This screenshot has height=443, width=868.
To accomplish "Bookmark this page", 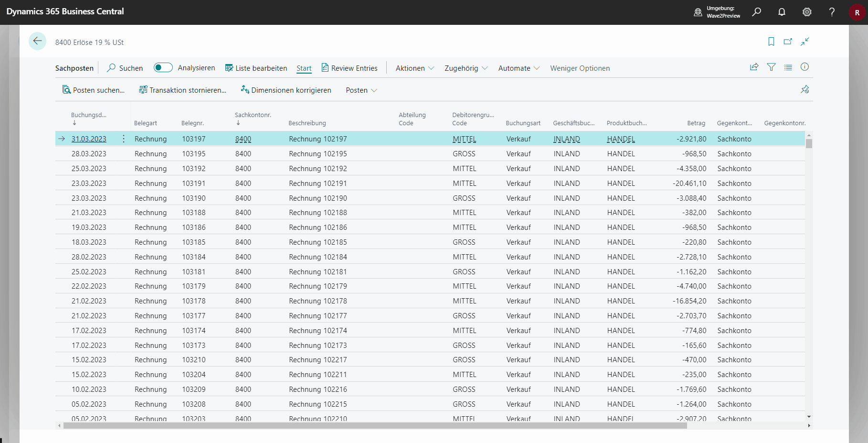I will click(771, 42).
